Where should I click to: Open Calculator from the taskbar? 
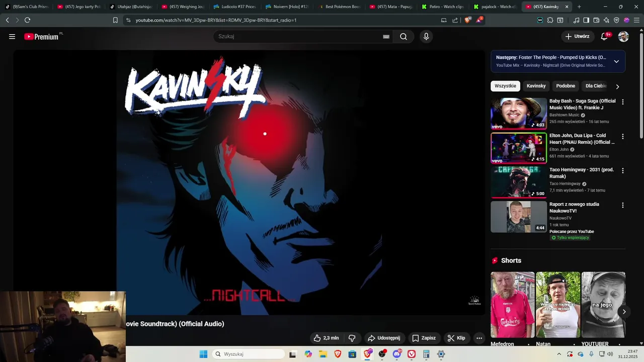[x=426, y=354]
